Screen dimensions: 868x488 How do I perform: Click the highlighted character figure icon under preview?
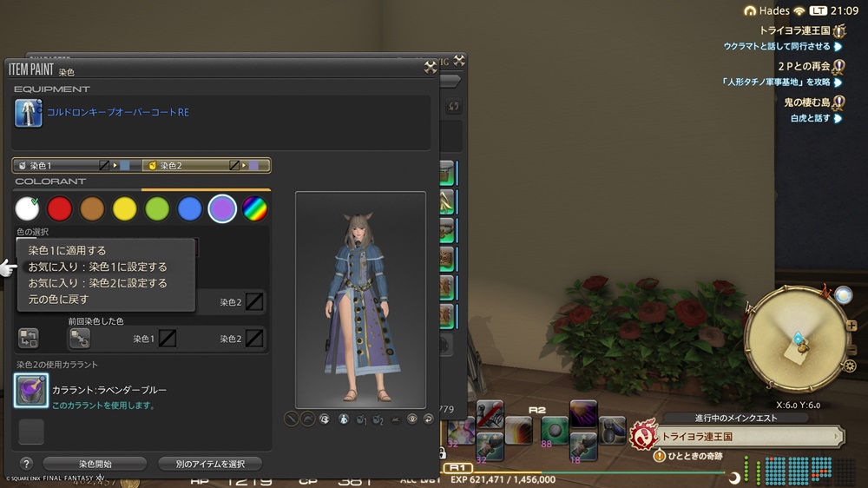click(x=343, y=419)
